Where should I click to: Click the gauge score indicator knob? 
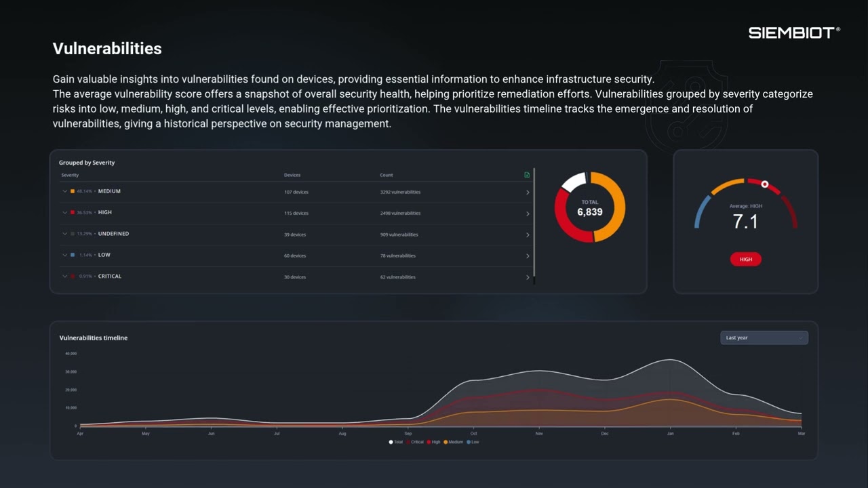pos(765,184)
